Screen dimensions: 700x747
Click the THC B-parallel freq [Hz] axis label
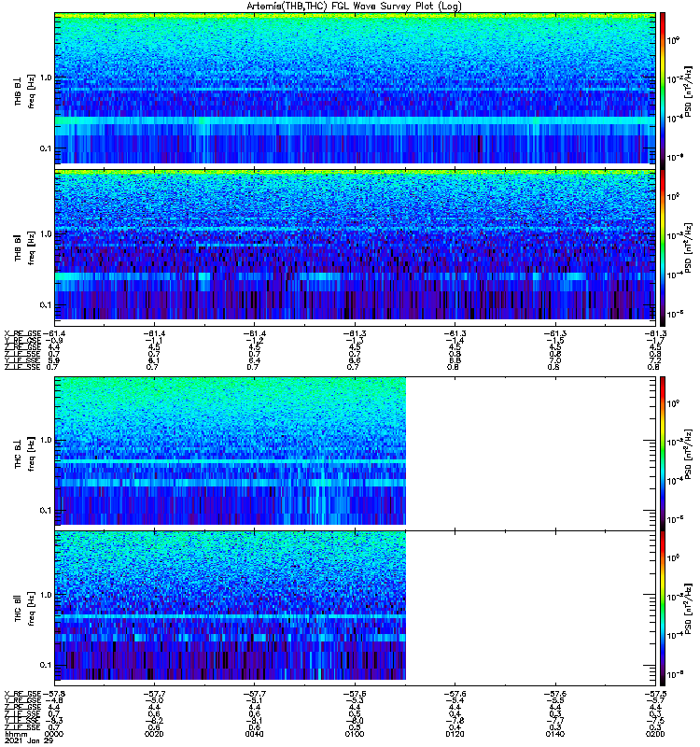click(x=31, y=609)
